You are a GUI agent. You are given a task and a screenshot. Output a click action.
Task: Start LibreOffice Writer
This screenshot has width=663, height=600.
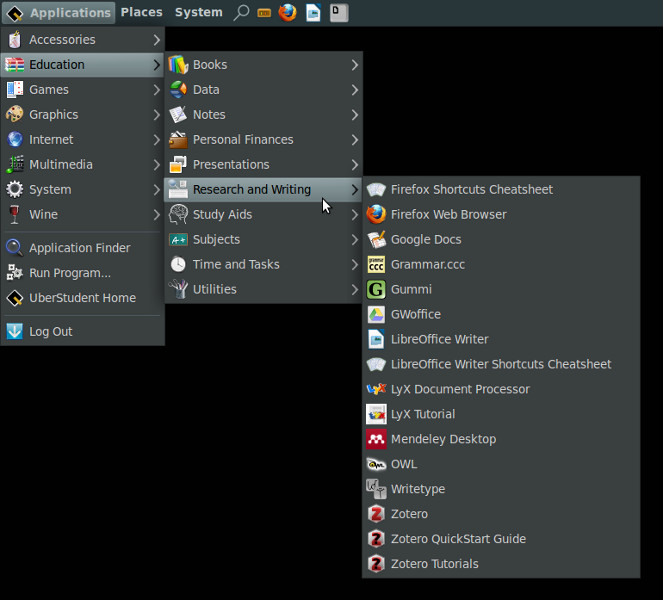tap(439, 339)
